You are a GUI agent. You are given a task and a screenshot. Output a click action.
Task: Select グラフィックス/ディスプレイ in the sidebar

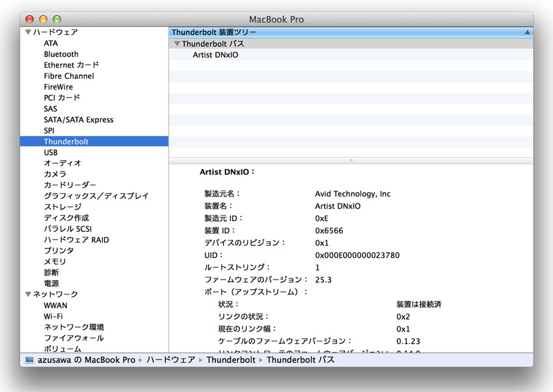pos(96,196)
